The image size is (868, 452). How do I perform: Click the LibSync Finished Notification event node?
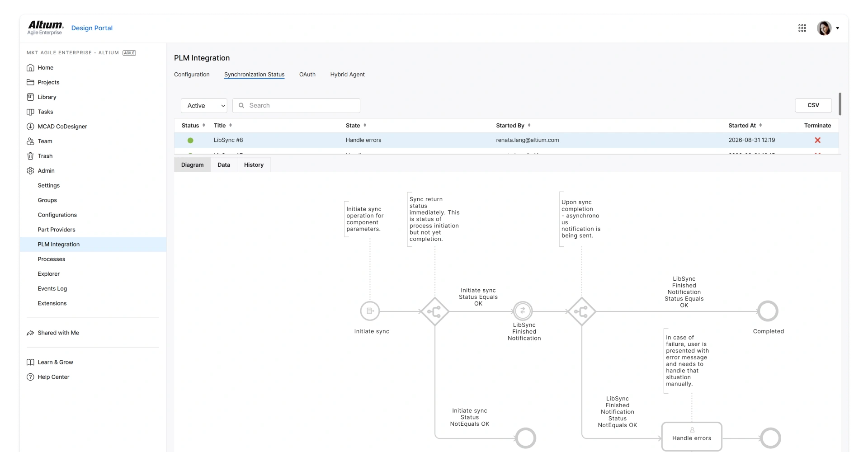[x=523, y=311]
